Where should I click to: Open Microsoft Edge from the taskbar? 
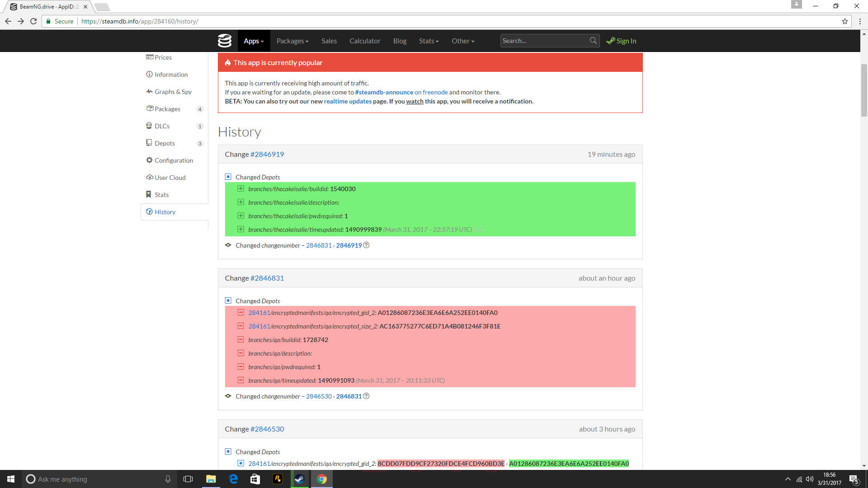pos(233,479)
